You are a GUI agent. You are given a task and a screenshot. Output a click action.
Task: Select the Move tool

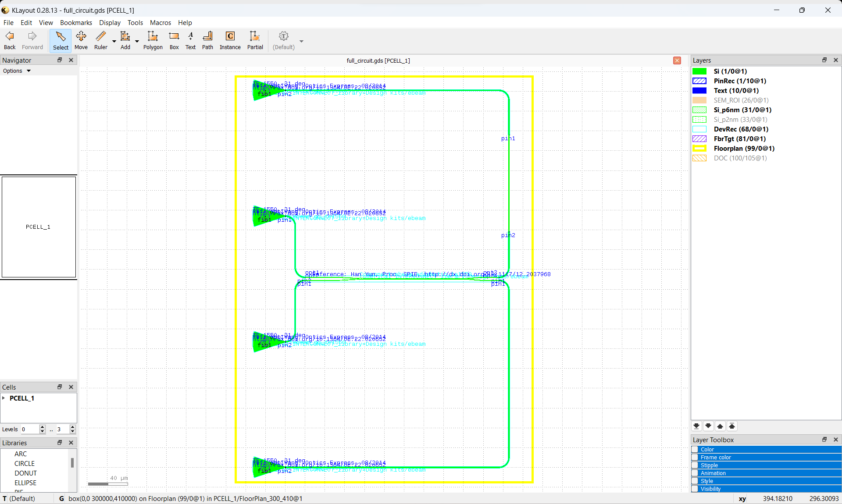[81, 40]
